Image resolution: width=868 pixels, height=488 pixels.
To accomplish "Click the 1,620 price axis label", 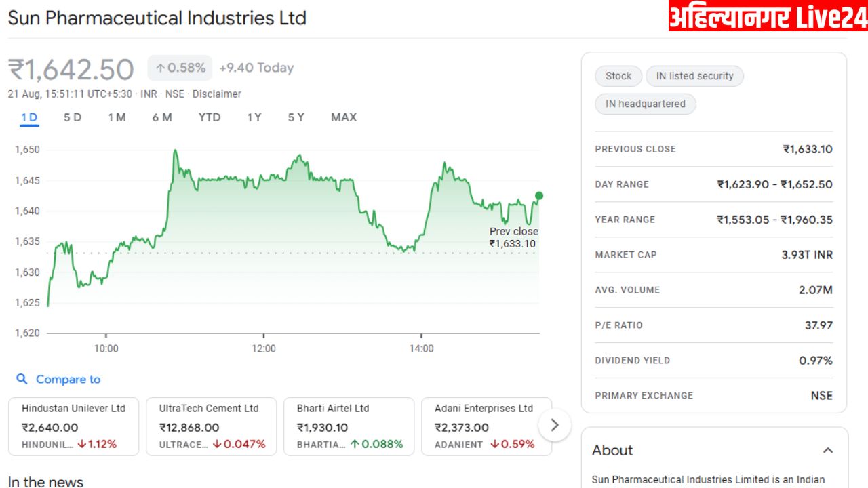I will pos(27,333).
